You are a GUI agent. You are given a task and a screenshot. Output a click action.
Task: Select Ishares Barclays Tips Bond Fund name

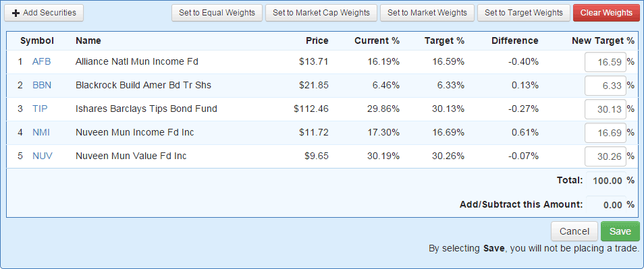pyautogui.click(x=146, y=109)
